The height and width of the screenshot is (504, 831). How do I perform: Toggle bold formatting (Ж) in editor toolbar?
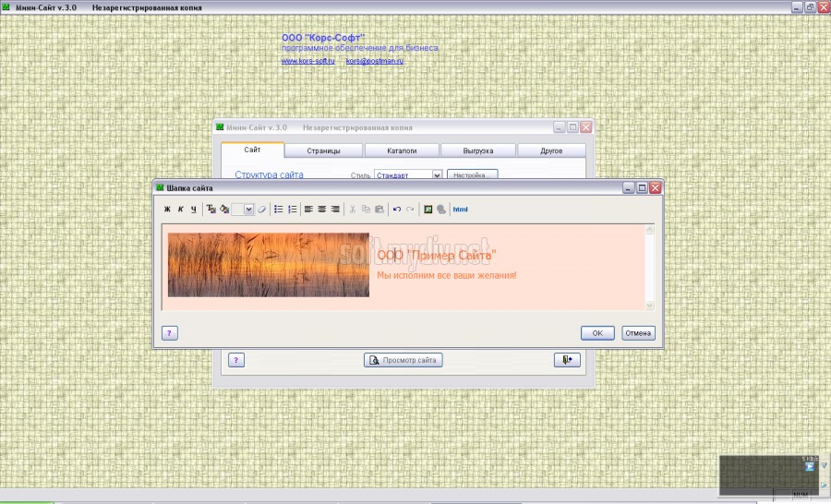(167, 210)
